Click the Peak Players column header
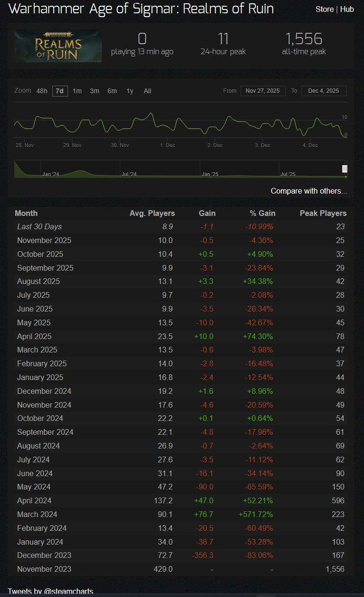The height and width of the screenshot is (597, 364). [x=323, y=213]
